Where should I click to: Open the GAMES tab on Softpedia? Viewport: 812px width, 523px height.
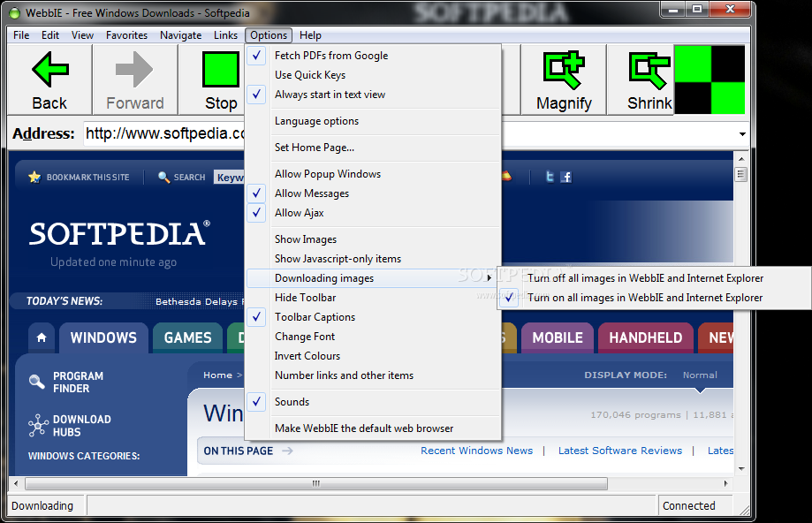[x=187, y=337]
